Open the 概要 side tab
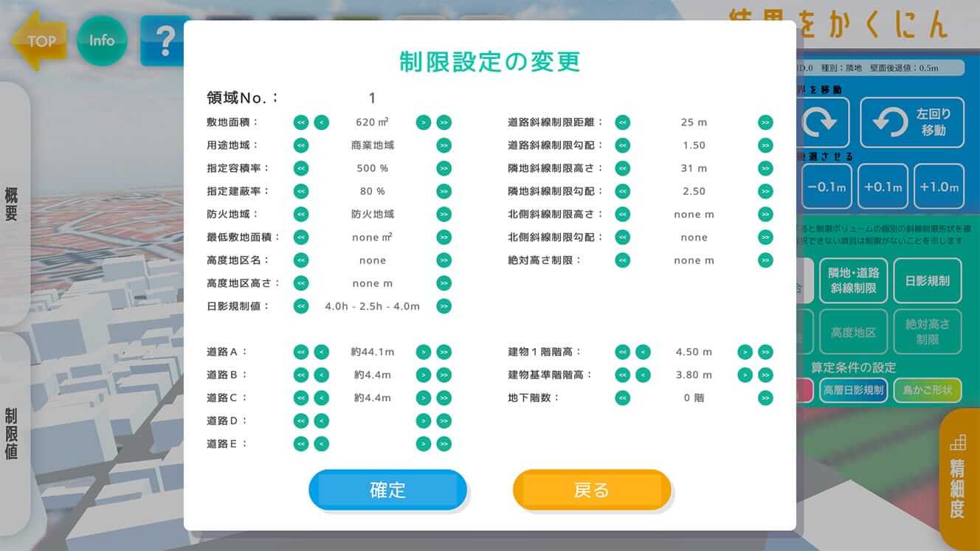The image size is (980, 551). [x=13, y=204]
